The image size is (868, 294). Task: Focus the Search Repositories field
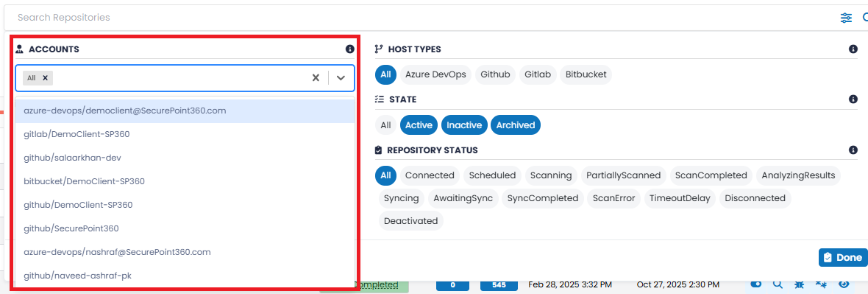point(421,18)
